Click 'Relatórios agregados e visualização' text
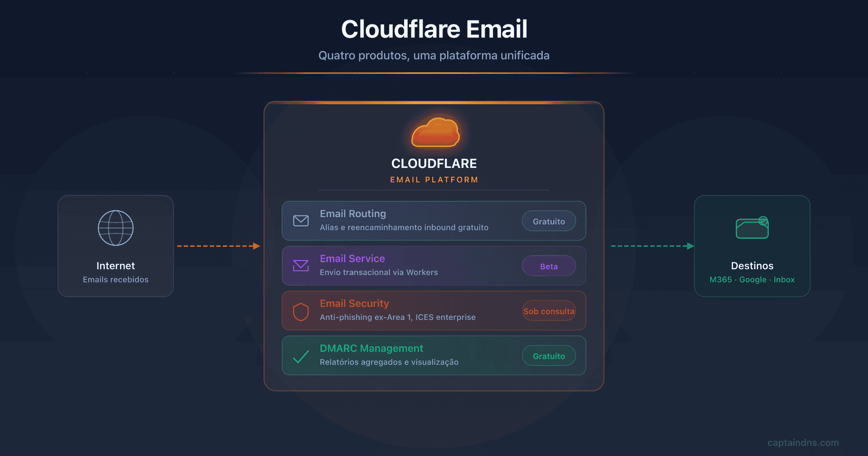This screenshot has height=456, width=868. [x=389, y=362]
